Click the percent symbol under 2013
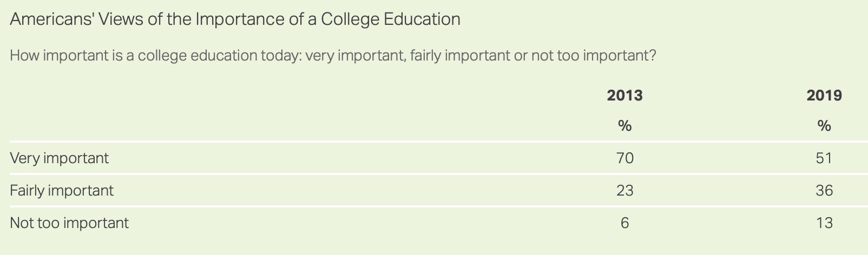The height and width of the screenshot is (255, 868). (x=624, y=126)
